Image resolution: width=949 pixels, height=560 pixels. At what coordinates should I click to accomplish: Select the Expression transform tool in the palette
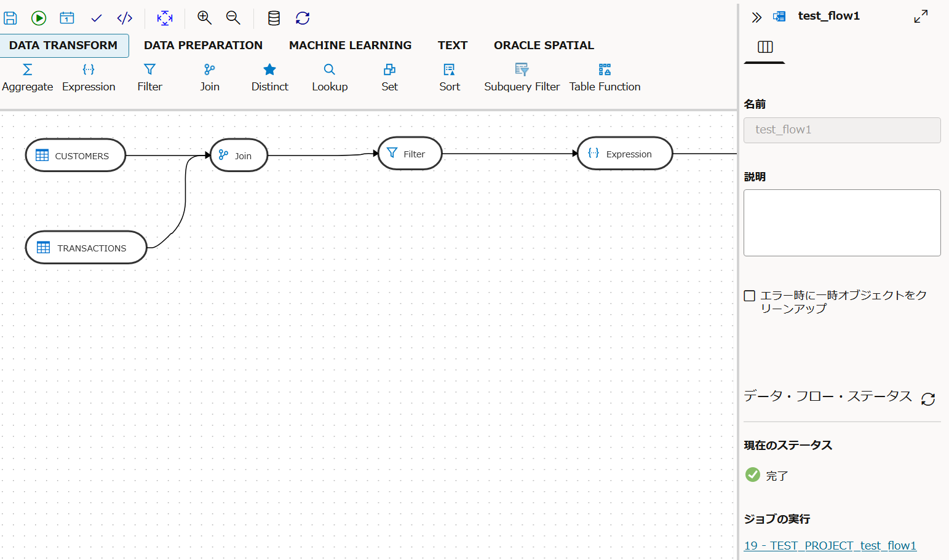click(x=89, y=78)
